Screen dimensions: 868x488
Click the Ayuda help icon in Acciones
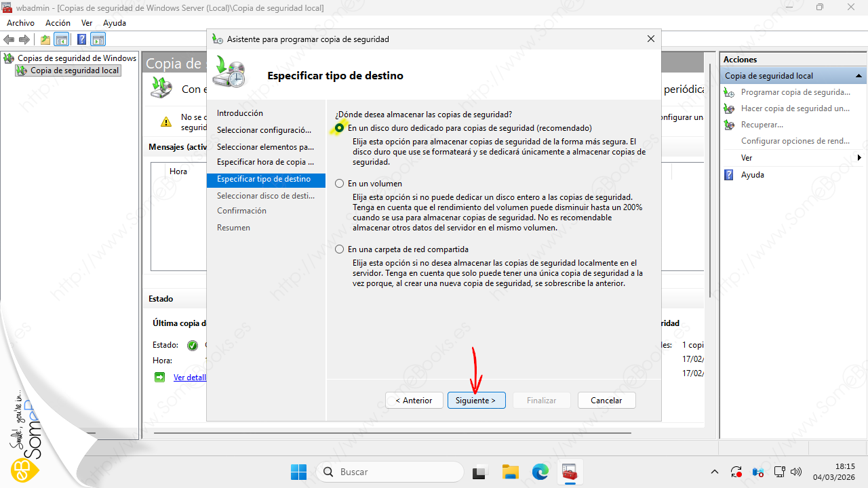coord(730,175)
